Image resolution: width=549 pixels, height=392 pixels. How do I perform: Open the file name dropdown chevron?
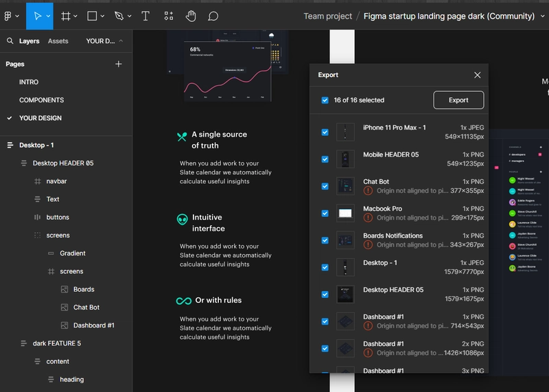click(x=543, y=16)
